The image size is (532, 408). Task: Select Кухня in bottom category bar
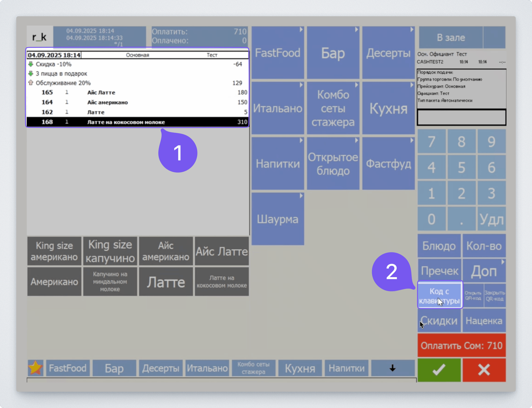coord(300,368)
